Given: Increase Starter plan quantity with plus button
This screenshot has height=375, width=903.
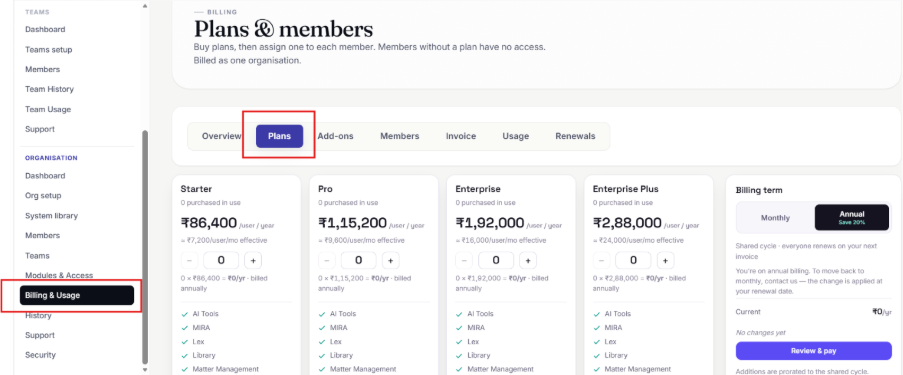Looking at the screenshot, I should point(253,260).
